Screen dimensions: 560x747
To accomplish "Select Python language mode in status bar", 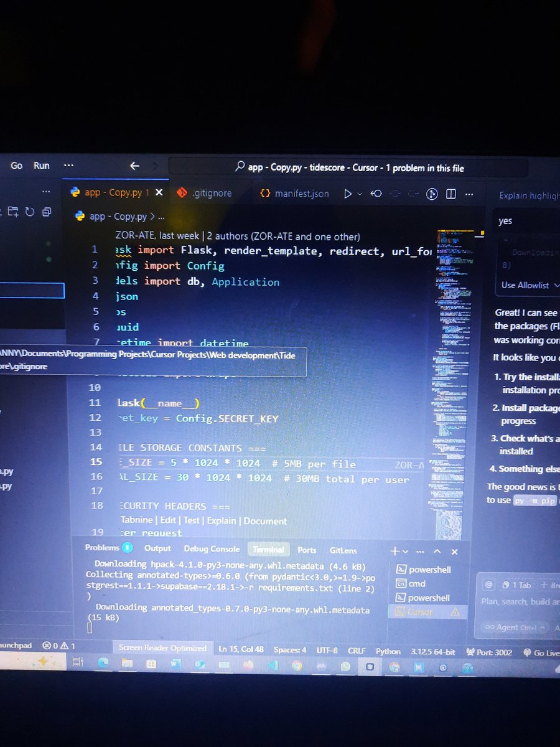I will tap(388, 651).
